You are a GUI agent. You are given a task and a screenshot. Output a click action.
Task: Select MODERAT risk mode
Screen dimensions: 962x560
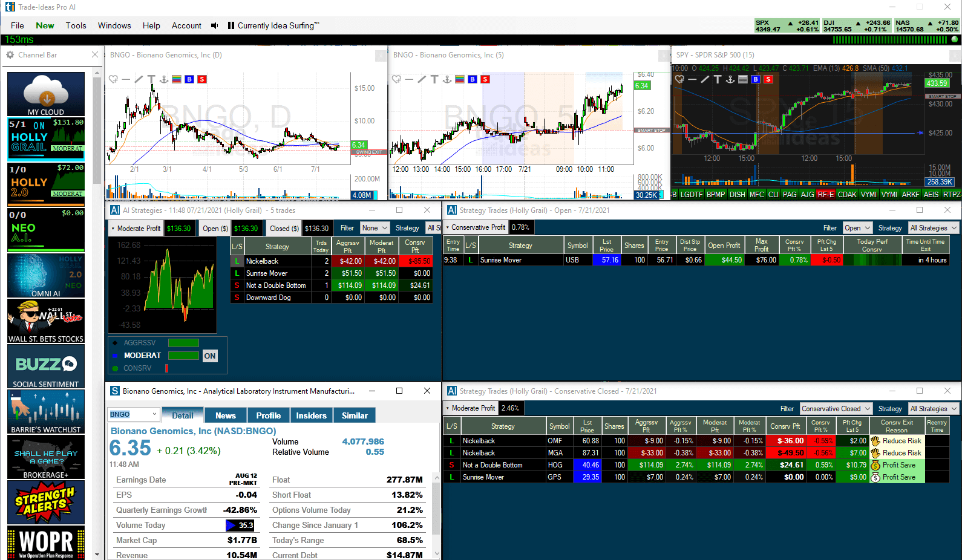point(142,356)
